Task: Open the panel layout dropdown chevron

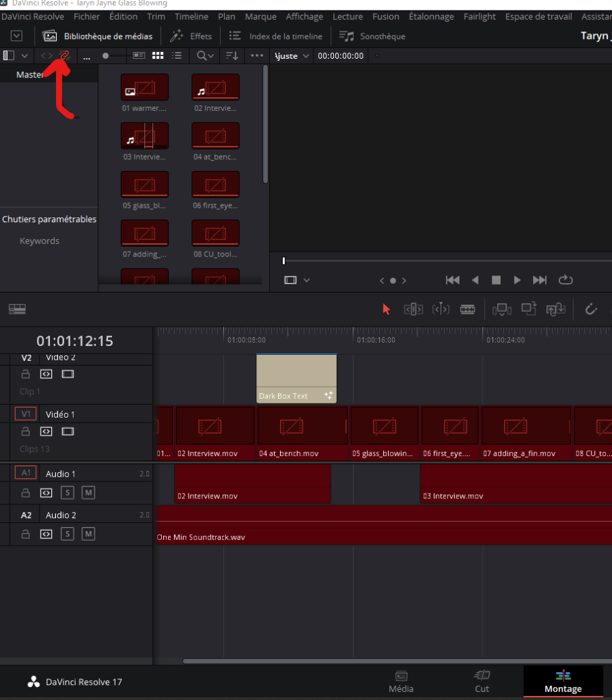Action: click(25, 55)
